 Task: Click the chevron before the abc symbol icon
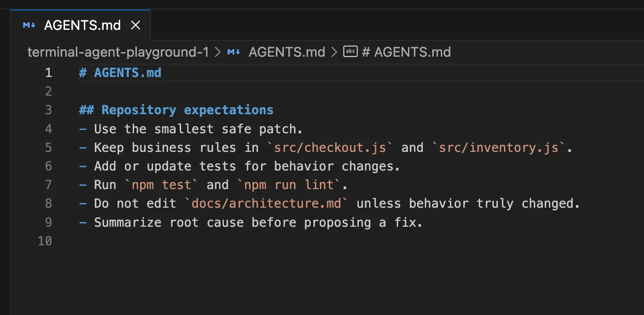[x=334, y=52]
